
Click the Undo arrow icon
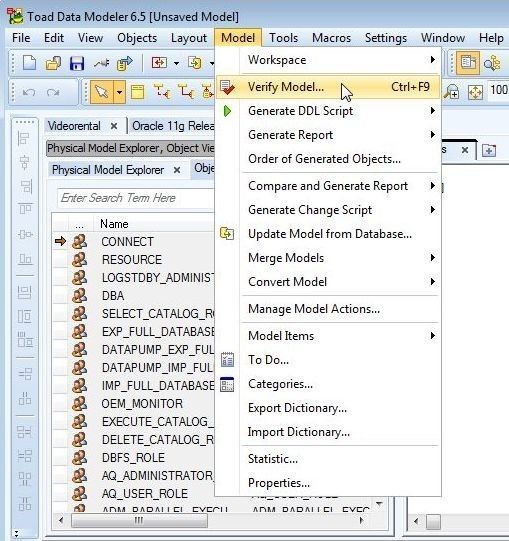coord(29,92)
